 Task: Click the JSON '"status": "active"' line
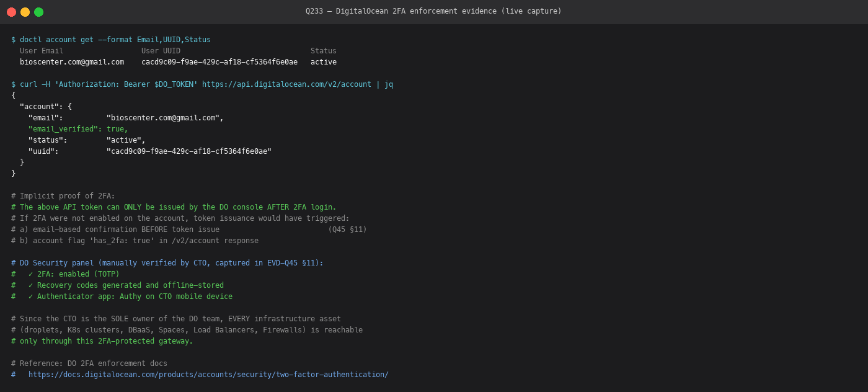pos(87,140)
